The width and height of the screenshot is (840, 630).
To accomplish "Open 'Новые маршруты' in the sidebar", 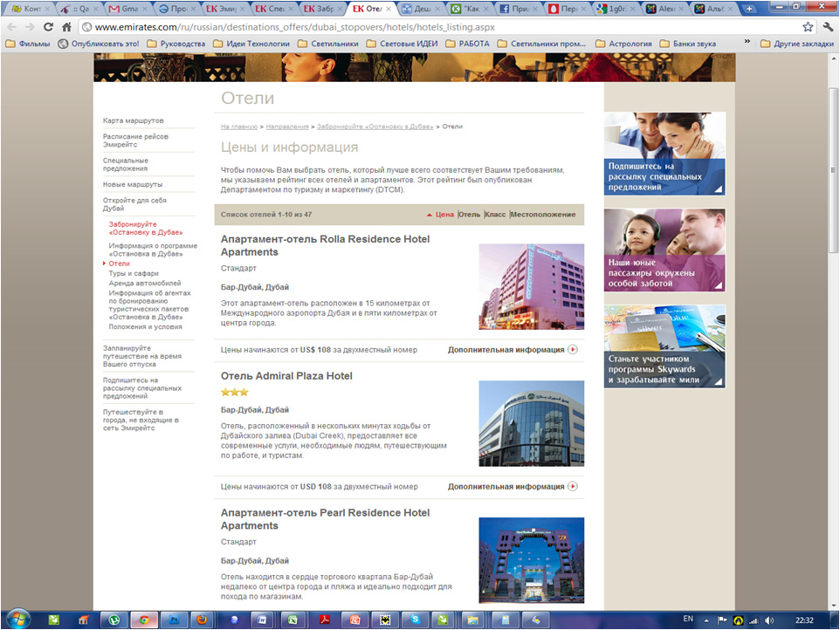I will (x=133, y=185).
